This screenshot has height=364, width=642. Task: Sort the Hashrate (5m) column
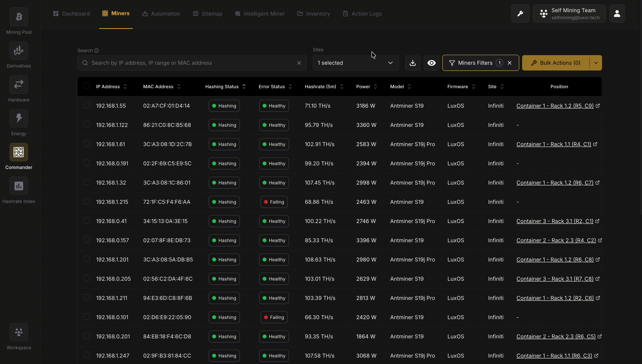[342, 87]
